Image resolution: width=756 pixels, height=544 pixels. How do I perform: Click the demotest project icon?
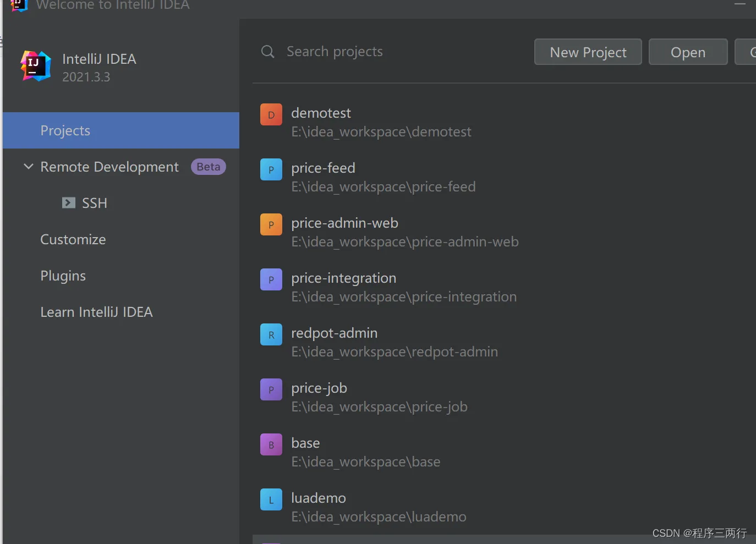[271, 114]
